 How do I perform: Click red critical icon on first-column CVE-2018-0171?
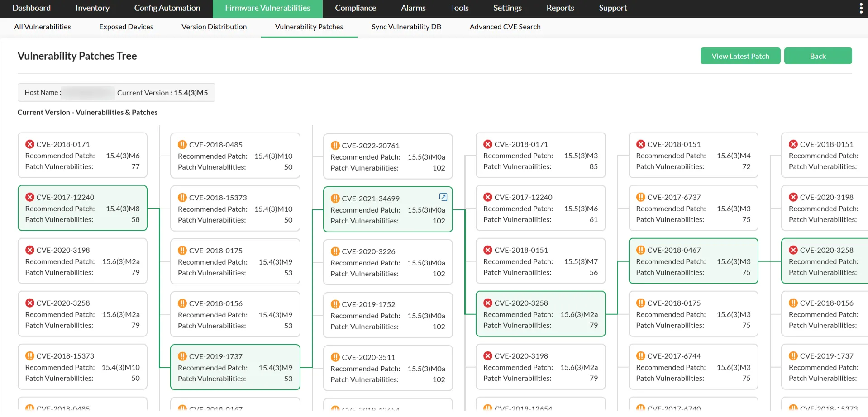(30, 144)
